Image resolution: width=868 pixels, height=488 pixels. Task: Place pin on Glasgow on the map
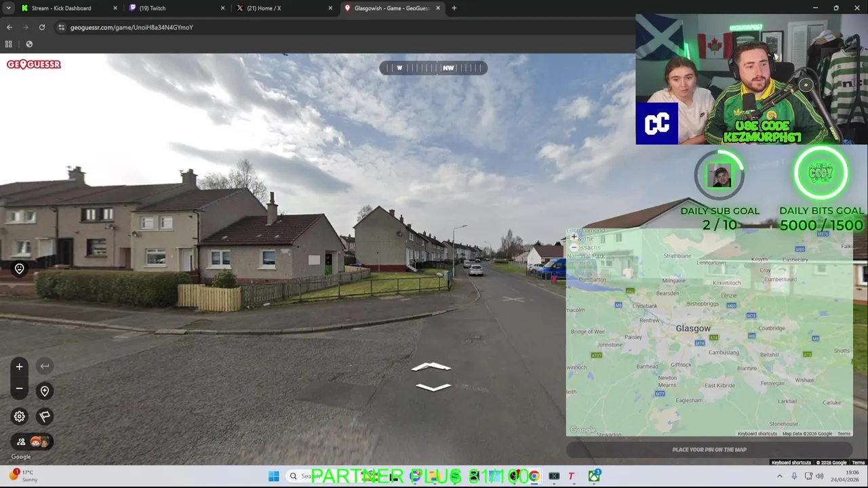click(693, 328)
